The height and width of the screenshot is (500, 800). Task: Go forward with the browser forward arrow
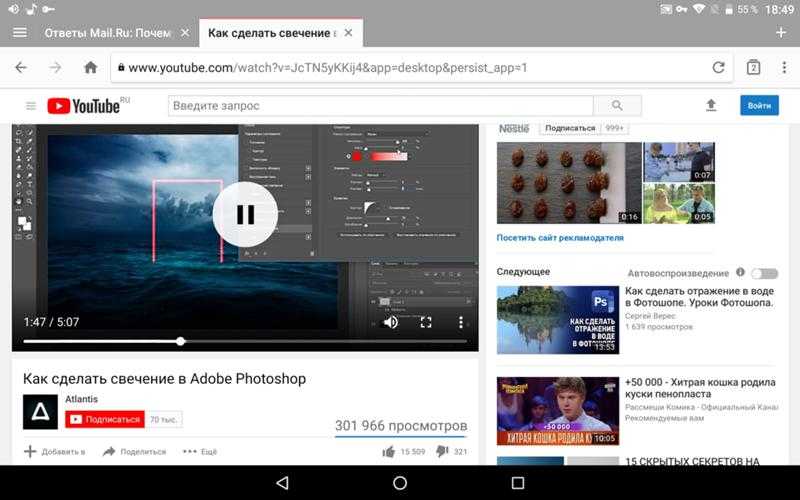55,67
